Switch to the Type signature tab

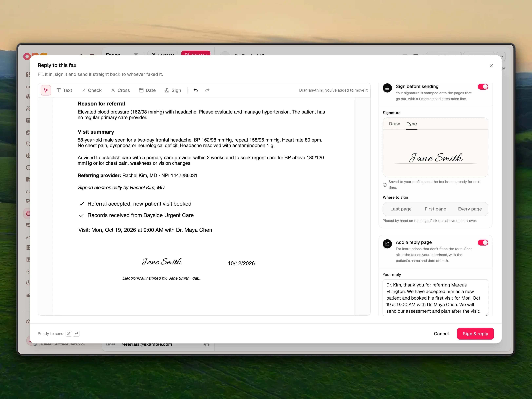pos(412,124)
